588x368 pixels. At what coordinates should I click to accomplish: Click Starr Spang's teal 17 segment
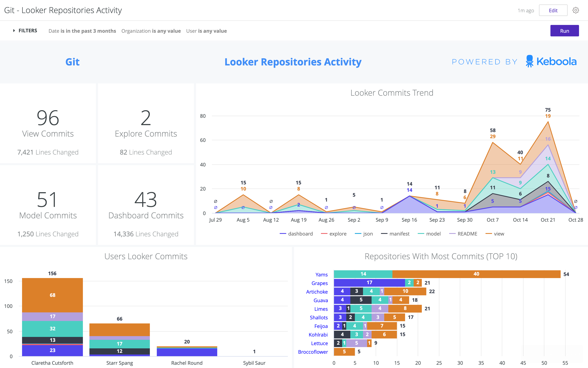click(x=120, y=344)
